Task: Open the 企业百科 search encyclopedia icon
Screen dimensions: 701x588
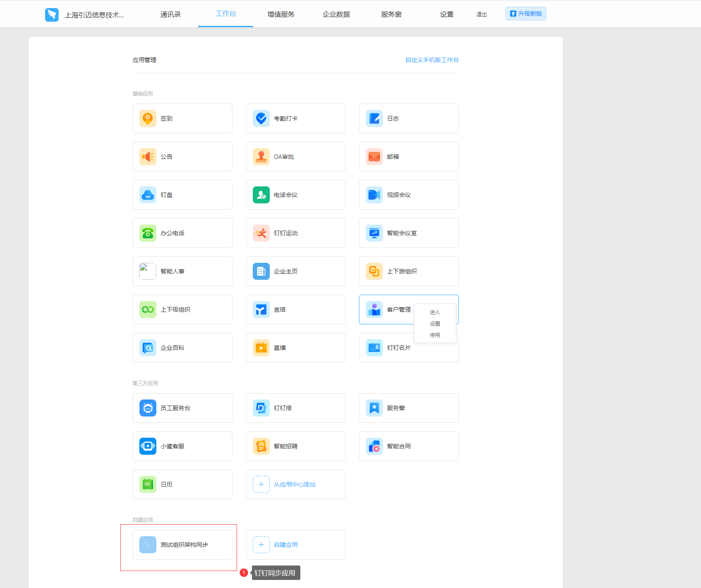Action: (148, 348)
